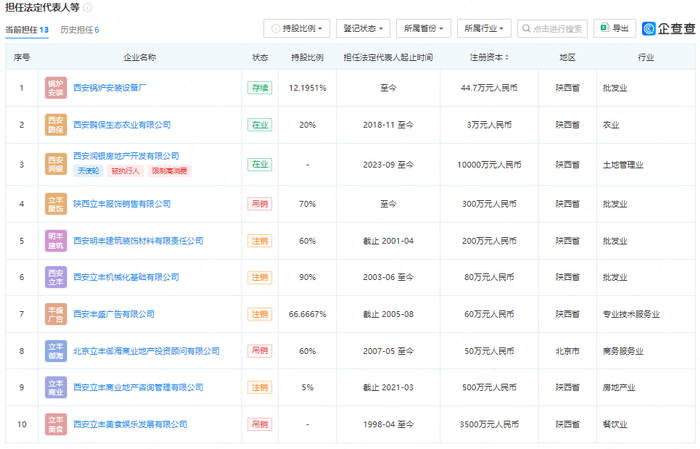This screenshot has height=449, width=700.
Task: Open company 北京立丰御海商业地产投资顾问有限公司
Action: point(146,351)
